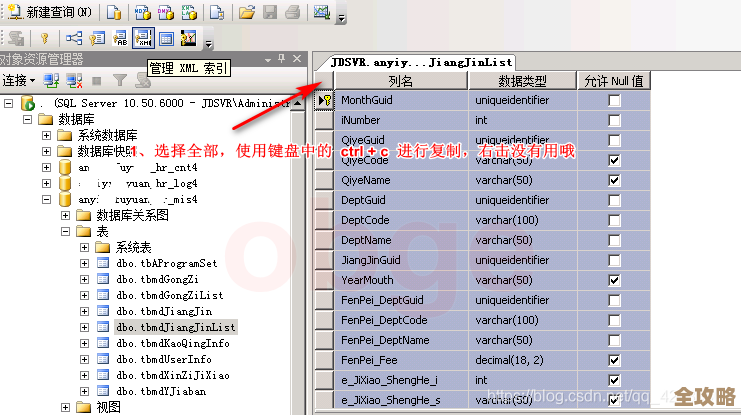Toggle Allow Null for MonthGuid
This screenshot has height=415, width=741.
[x=614, y=100]
